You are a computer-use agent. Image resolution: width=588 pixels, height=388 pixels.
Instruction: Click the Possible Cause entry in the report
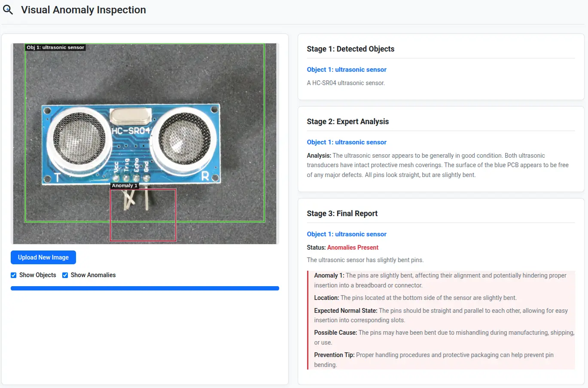[x=444, y=337]
